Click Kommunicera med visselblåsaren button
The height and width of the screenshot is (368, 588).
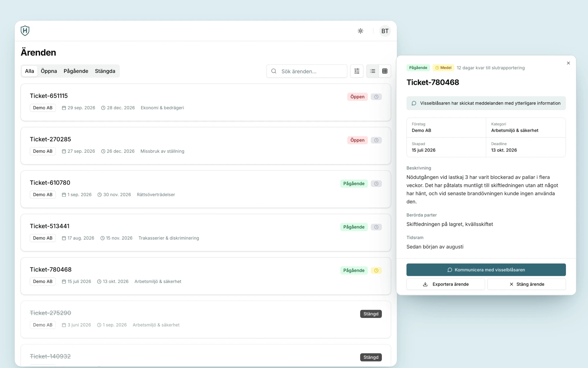[x=486, y=270]
